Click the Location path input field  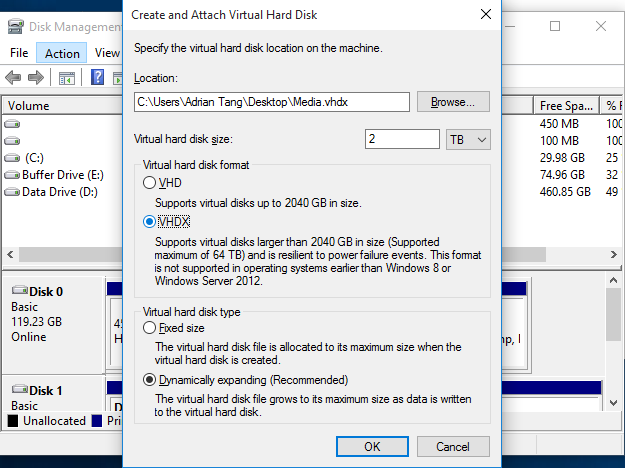272,102
